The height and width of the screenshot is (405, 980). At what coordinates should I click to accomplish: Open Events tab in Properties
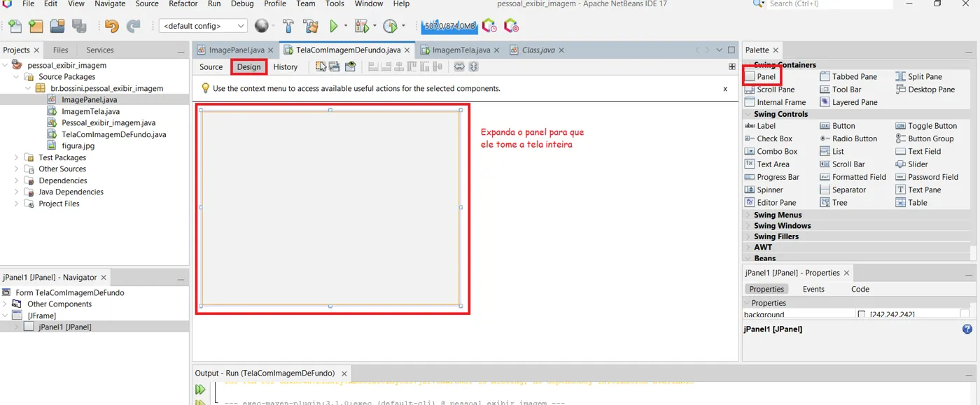click(813, 289)
